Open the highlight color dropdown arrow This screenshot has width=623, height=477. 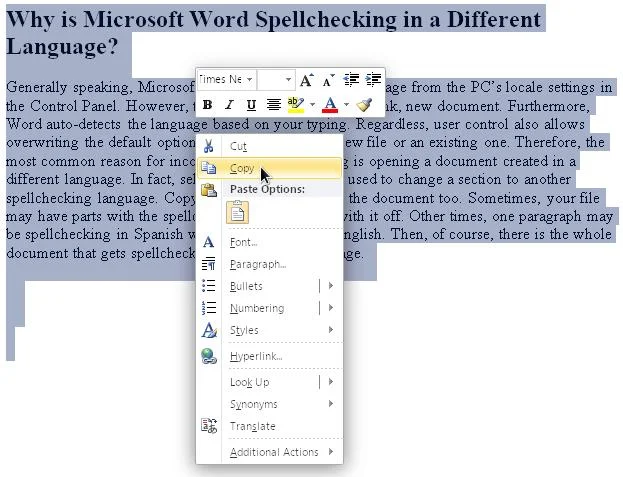pyautogui.click(x=312, y=105)
